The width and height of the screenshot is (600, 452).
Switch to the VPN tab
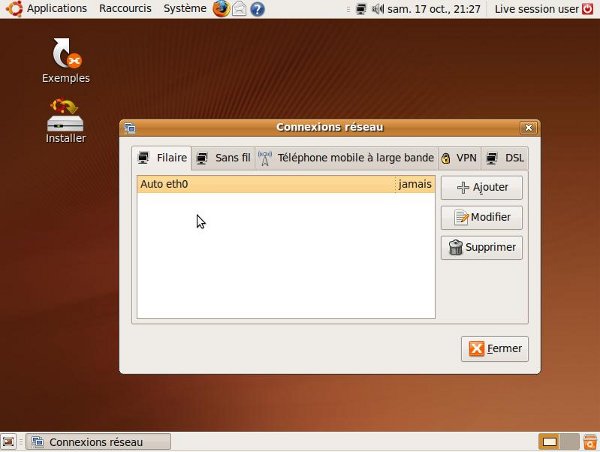[459, 158]
